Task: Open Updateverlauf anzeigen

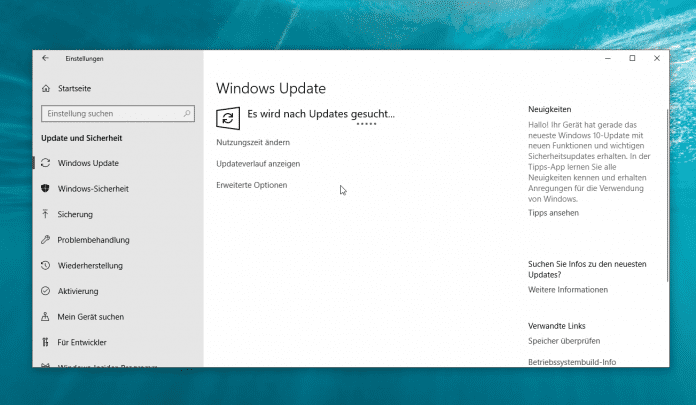Action: click(x=258, y=164)
